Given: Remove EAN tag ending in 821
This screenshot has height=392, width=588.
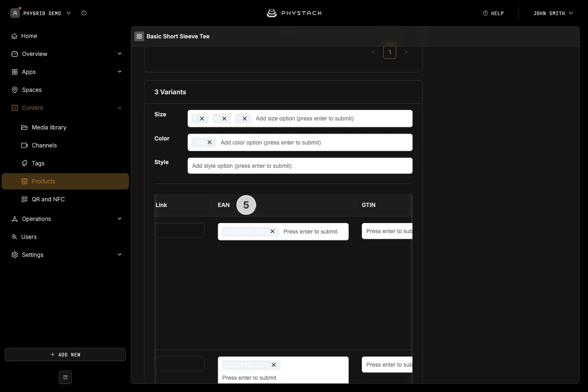Looking at the screenshot, I should [272, 231].
